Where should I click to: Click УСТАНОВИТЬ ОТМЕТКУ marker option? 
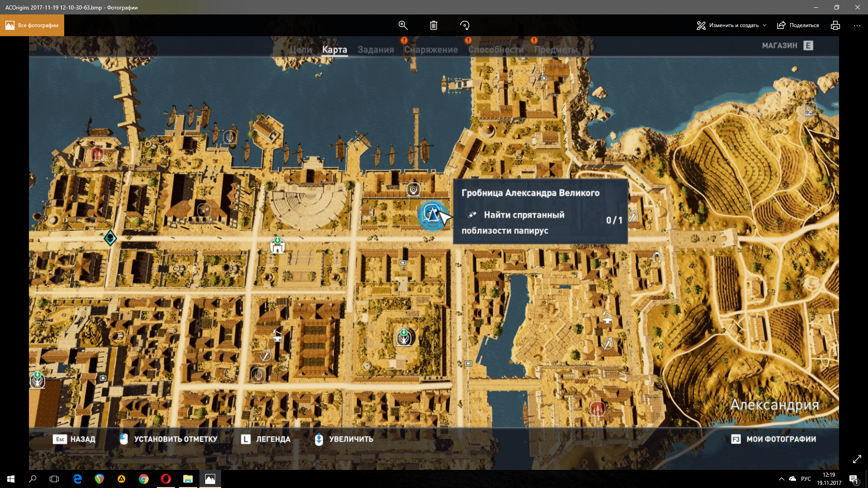[x=168, y=439]
